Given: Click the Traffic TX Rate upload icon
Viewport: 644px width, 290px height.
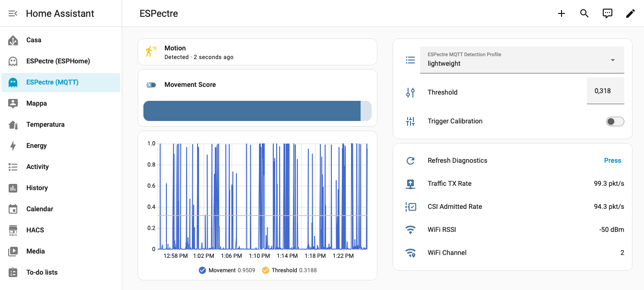Looking at the screenshot, I should tap(410, 184).
